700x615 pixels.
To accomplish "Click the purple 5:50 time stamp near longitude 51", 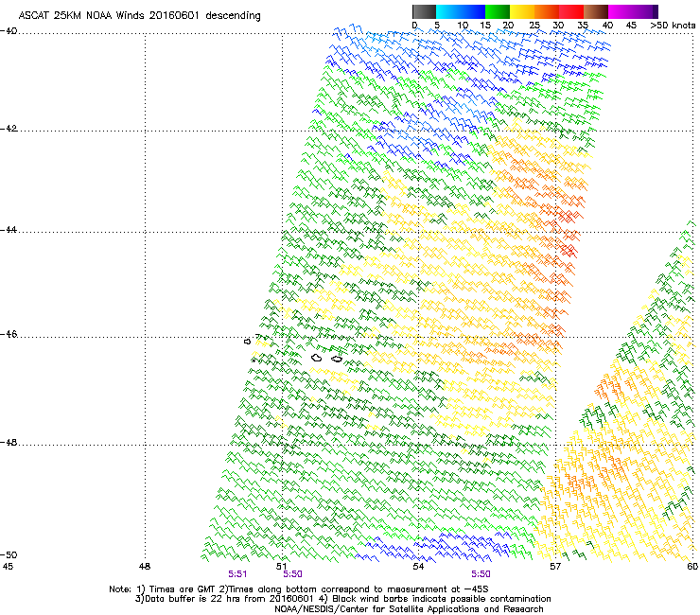I will click(292, 574).
